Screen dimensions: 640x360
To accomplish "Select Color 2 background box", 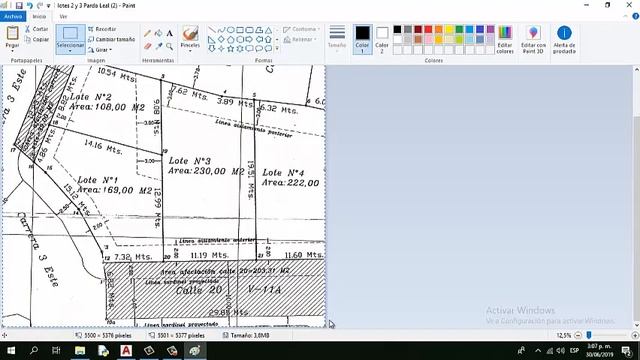I will pos(382,39).
